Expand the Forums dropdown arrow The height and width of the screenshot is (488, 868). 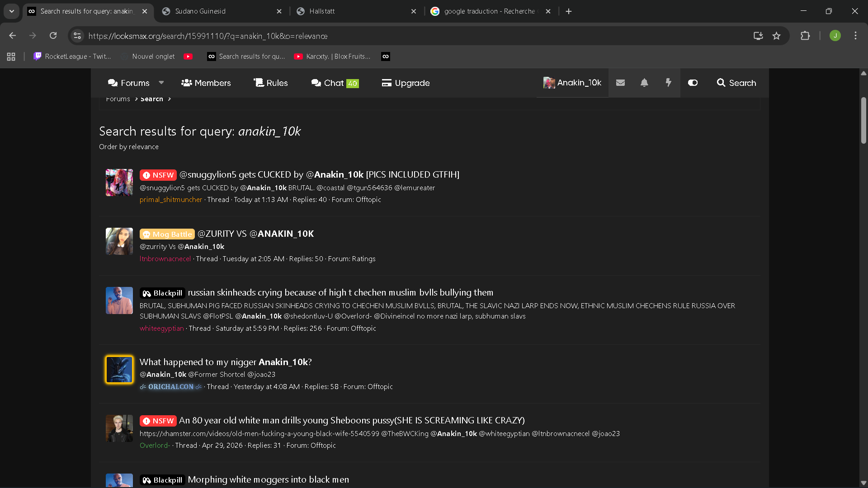tap(161, 83)
